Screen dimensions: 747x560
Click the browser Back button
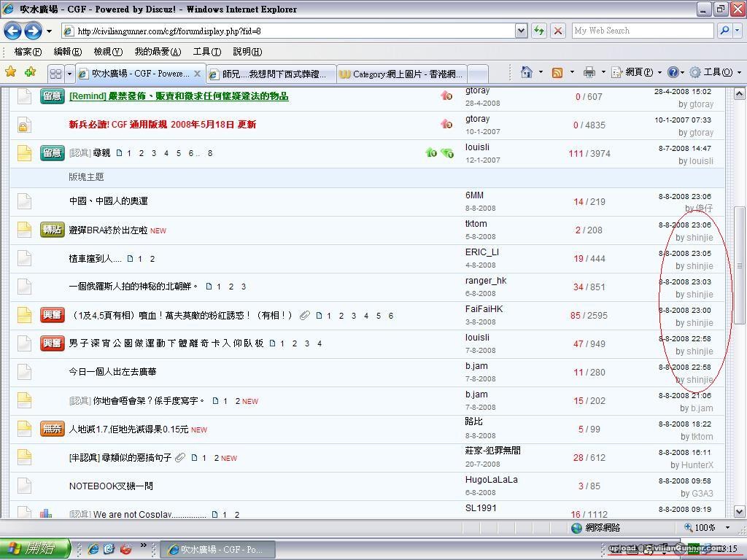(x=13, y=31)
